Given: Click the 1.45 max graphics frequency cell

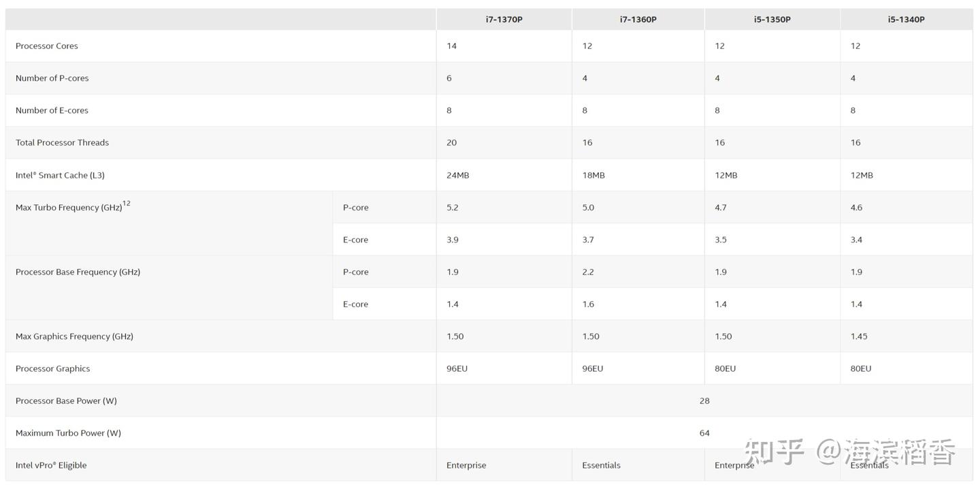Looking at the screenshot, I should click(x=859, y=336).
